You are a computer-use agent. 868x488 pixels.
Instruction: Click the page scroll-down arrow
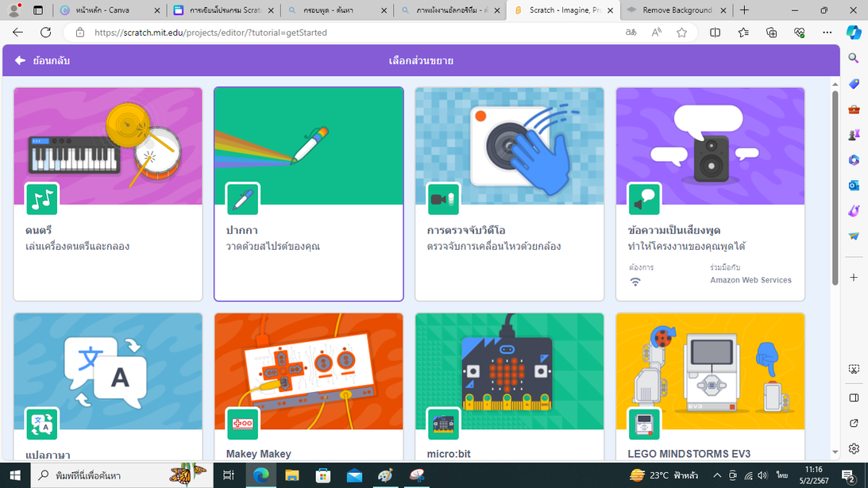[x=835, y=452]
